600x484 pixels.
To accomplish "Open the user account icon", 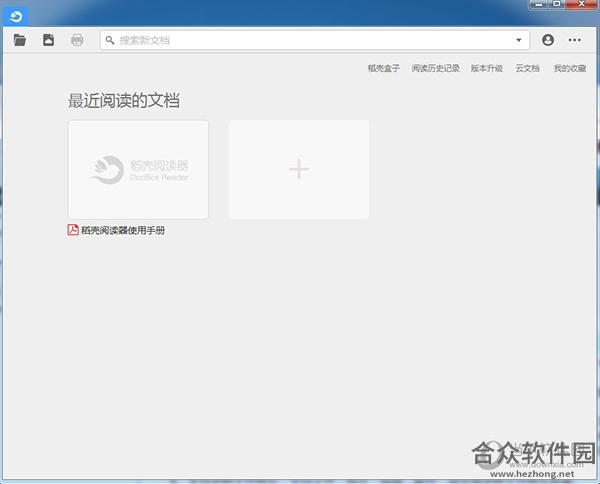I will pos(548,40).
